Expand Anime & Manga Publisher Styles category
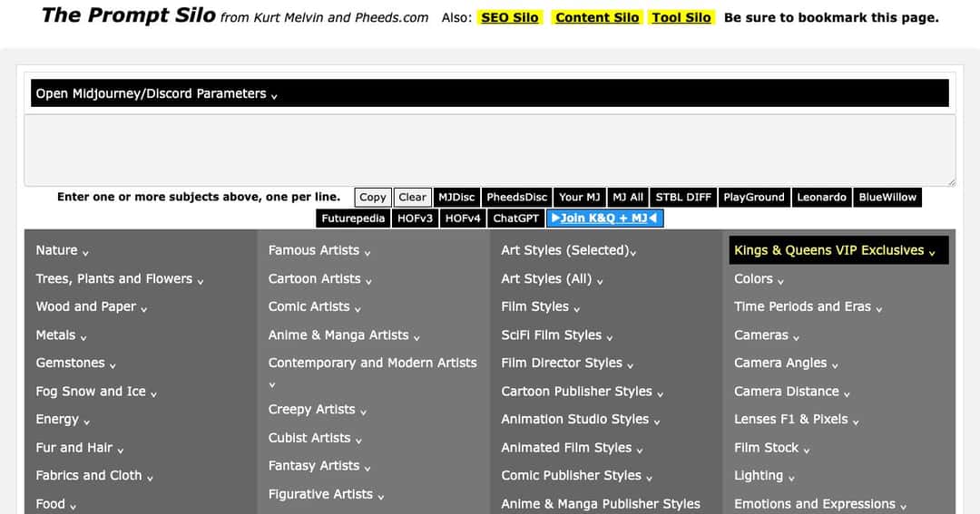 coord(601,504)
